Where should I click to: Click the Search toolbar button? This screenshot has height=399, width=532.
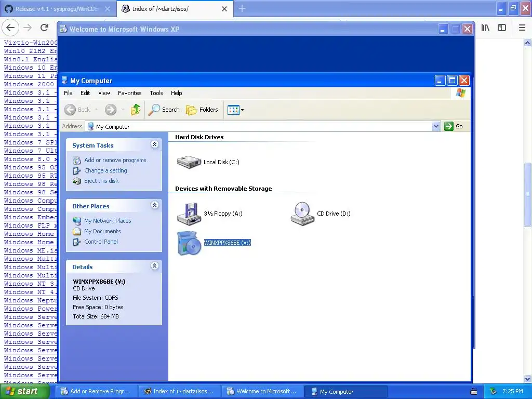(x=164, y=110)
